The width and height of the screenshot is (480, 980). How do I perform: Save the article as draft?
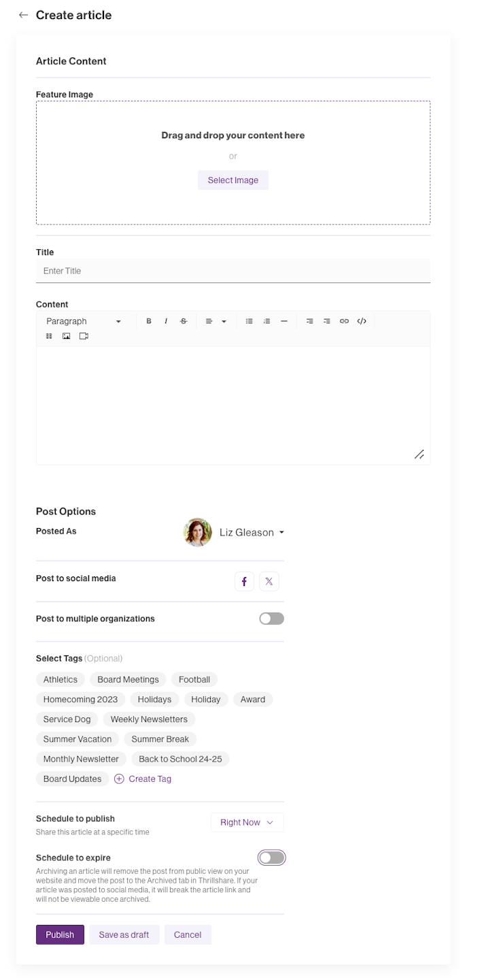click(124, 934)
